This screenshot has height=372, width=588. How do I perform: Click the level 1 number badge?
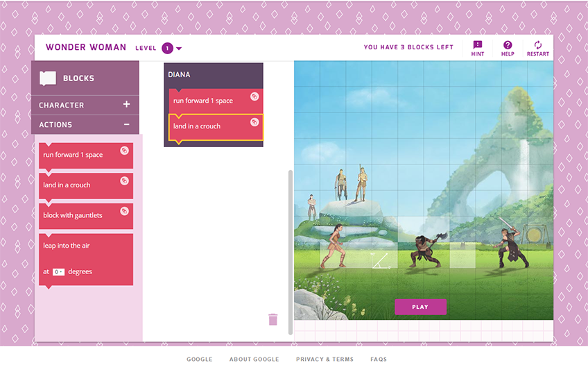coord(167,48)
